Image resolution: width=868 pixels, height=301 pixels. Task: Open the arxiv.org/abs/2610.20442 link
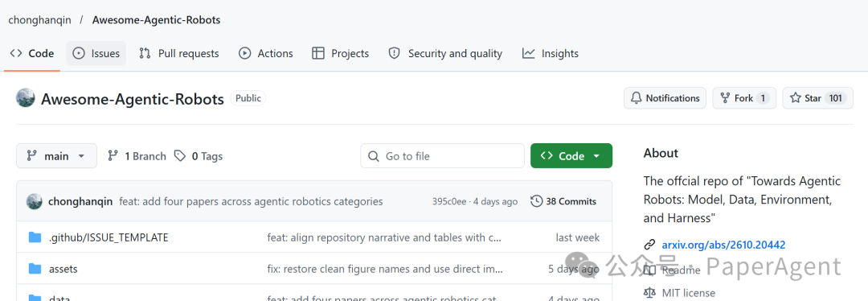(723, 245)
